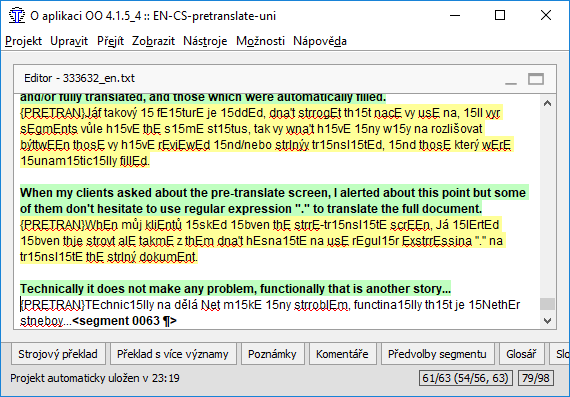Click the editor scrollbar up arrow
570x397 pixels.
(547, 104)
